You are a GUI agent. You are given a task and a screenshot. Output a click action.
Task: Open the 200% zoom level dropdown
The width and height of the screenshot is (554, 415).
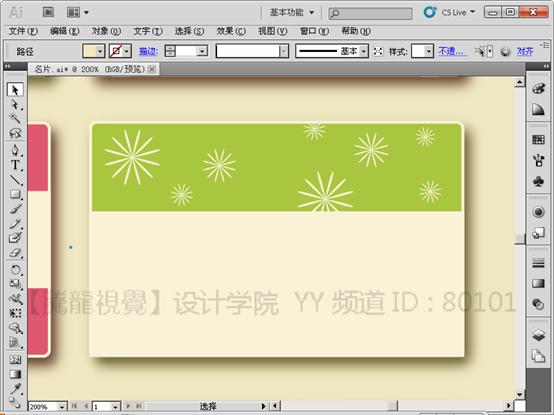point(62,407)
